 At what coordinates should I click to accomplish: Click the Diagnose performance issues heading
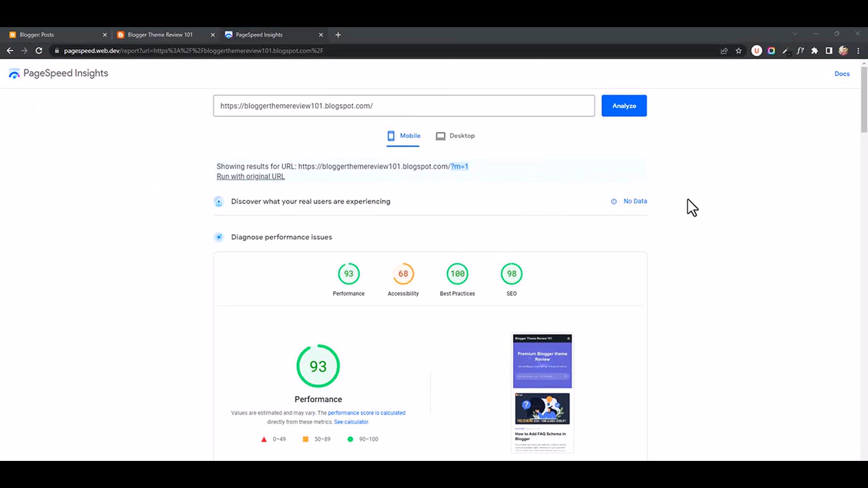click(282, 237)
